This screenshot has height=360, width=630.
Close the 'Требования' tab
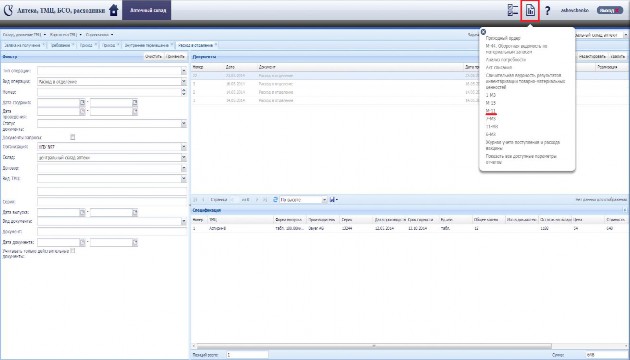click(73, 44)
